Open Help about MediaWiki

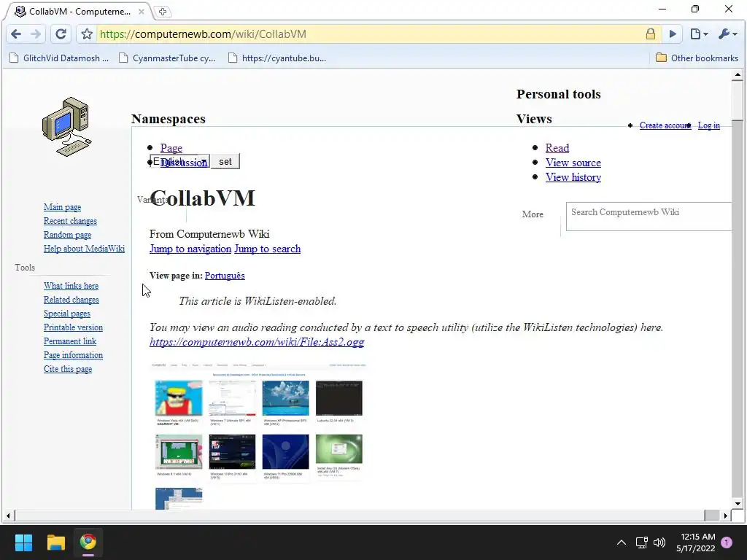(x=84, y=248)
